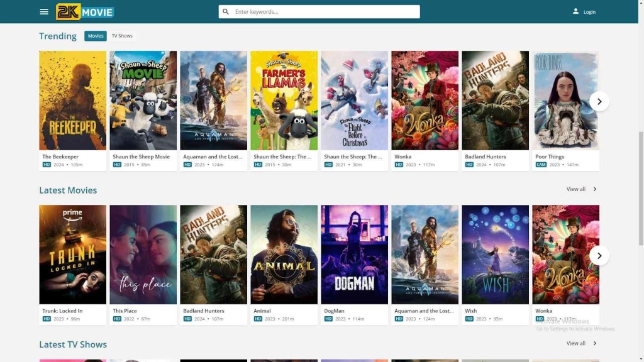This screenshot has width=644, height=362.
Task: Click the HD badge under Wish
Action: point(469,319)
